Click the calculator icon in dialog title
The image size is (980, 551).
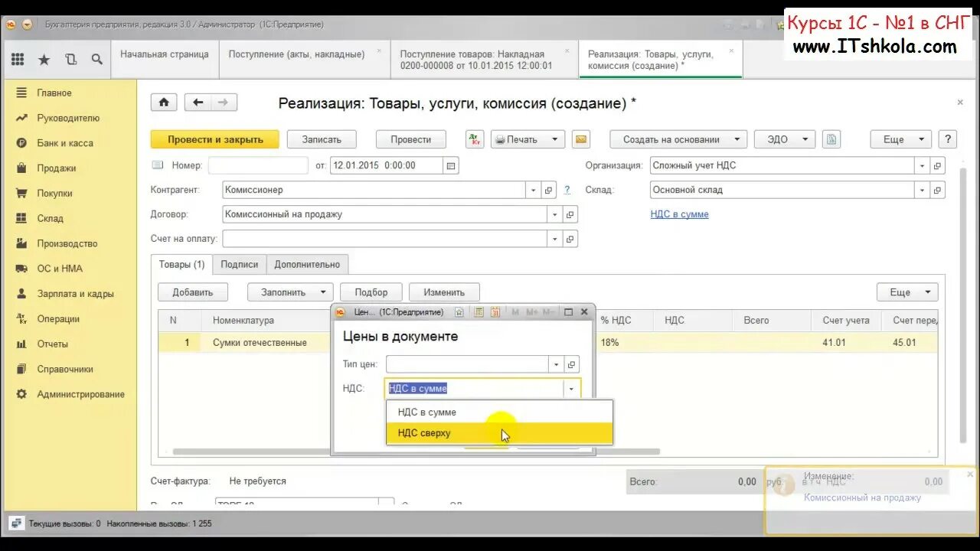479,312
